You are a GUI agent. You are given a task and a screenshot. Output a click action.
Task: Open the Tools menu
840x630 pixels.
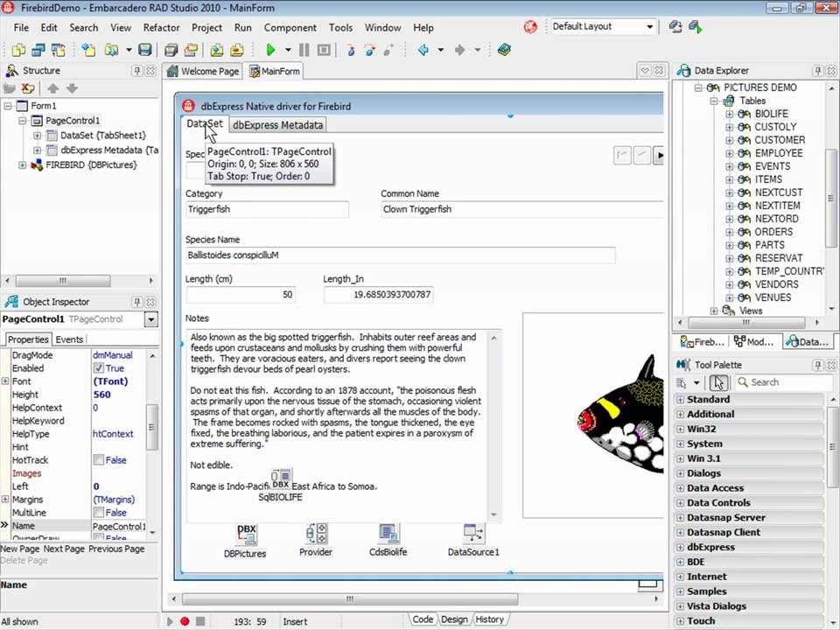(x=340, y=27)
